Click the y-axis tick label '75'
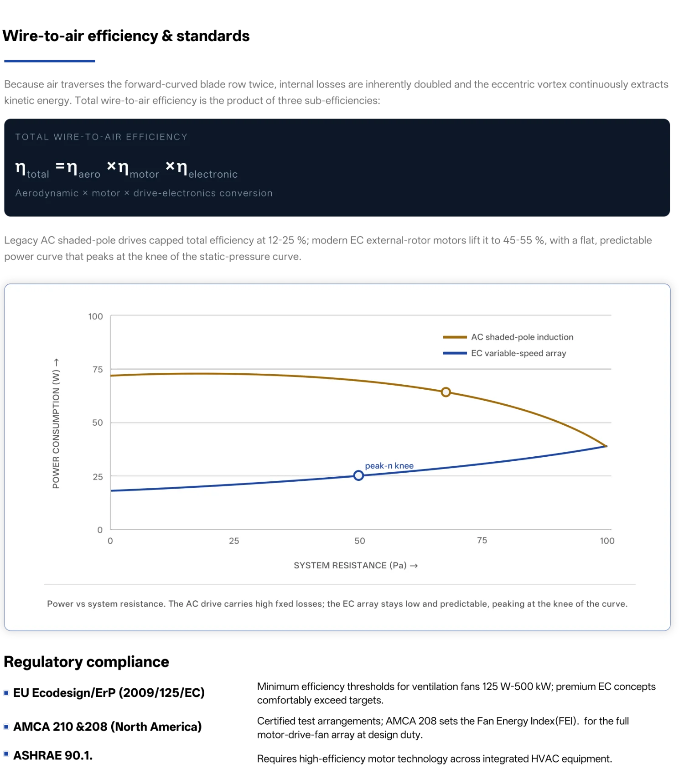Screen dimensions: 684x784 click(98, 370)
